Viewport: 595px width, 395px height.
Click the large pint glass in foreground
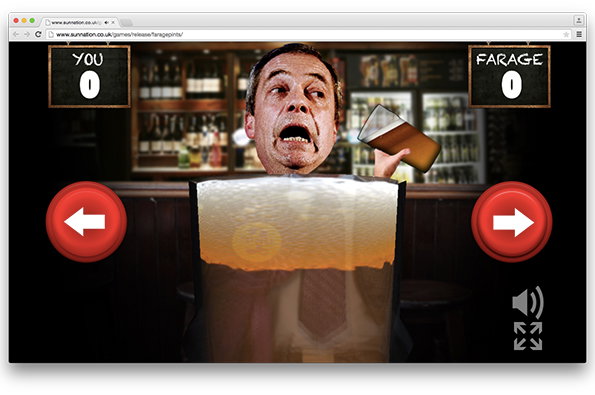point(298,269)
